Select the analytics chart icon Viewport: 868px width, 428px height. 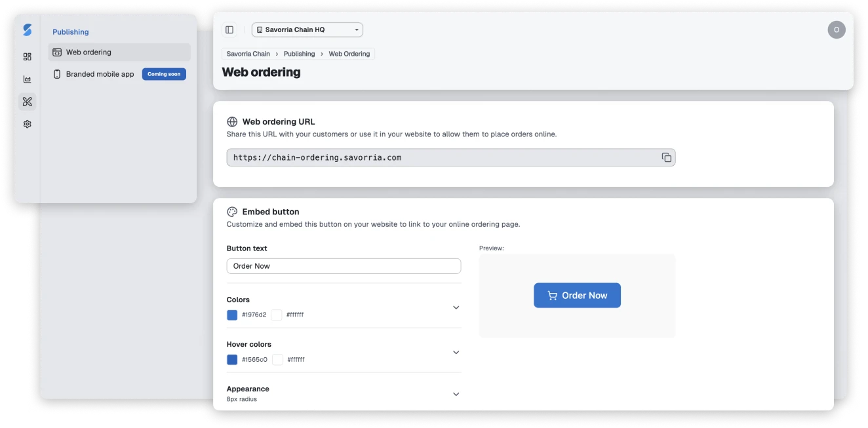pyautogui.click(x=27, y=79)
